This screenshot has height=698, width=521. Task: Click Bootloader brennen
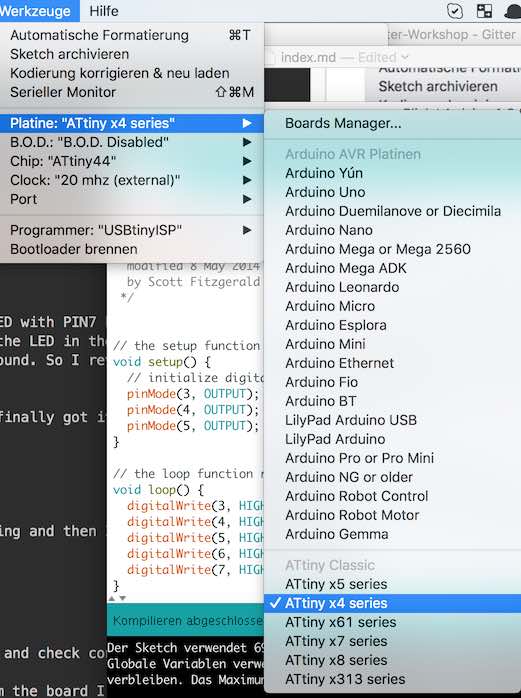pos(132,249)
